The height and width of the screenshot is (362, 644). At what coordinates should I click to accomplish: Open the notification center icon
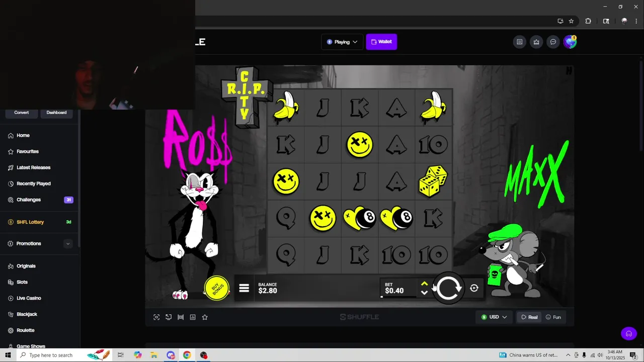point(633,355)
